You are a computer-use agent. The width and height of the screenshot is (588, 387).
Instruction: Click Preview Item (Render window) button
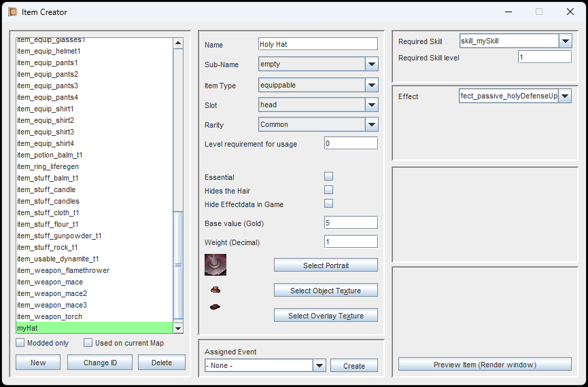pos(485,365)
